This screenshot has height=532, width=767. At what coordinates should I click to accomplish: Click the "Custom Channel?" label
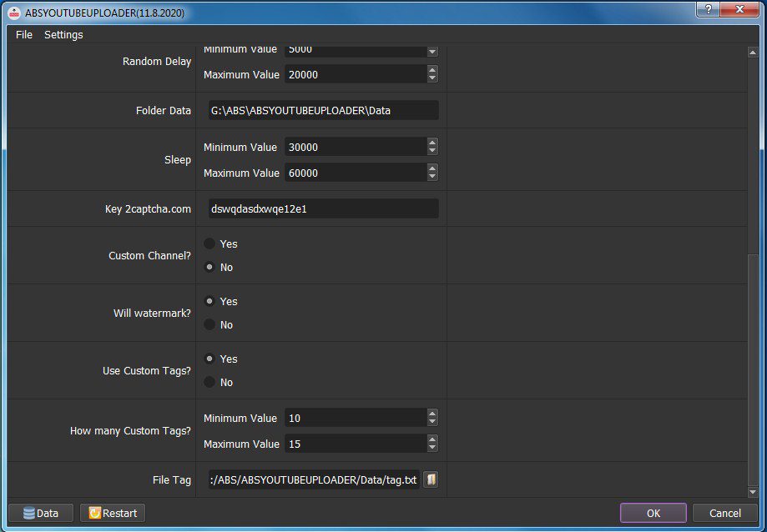149,255
